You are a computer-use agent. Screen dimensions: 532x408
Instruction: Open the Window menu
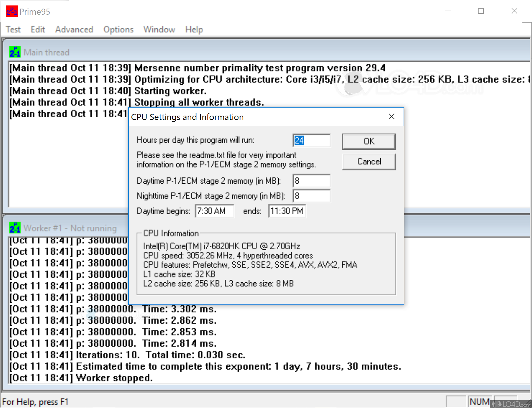(159, 30)
